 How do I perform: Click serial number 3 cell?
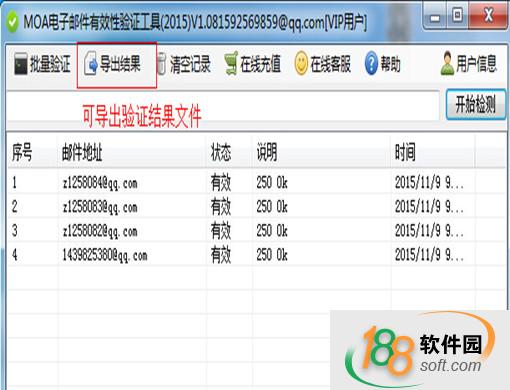14,231
